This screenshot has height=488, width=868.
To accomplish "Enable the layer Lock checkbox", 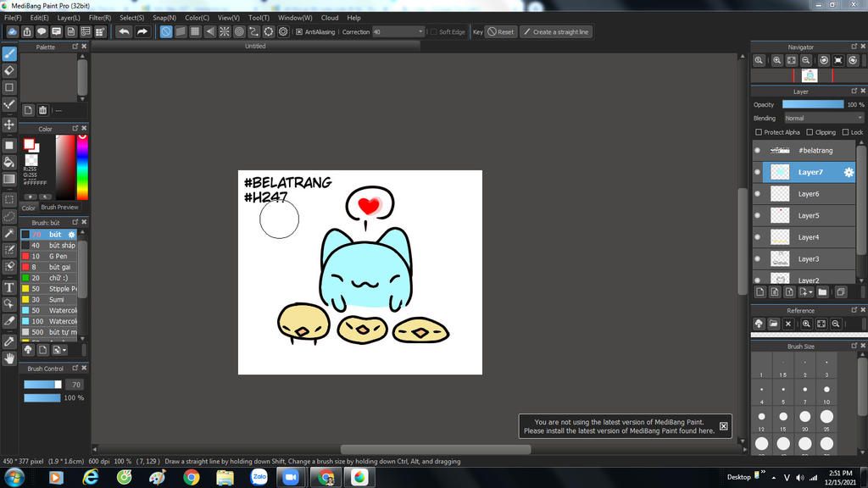I will pyautogui.click(x=845, y=132).
